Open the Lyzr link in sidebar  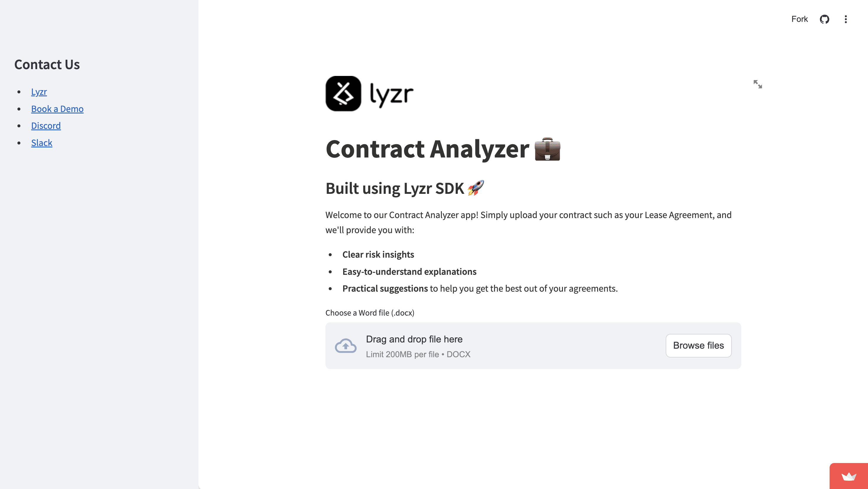(x=39, y=92)
